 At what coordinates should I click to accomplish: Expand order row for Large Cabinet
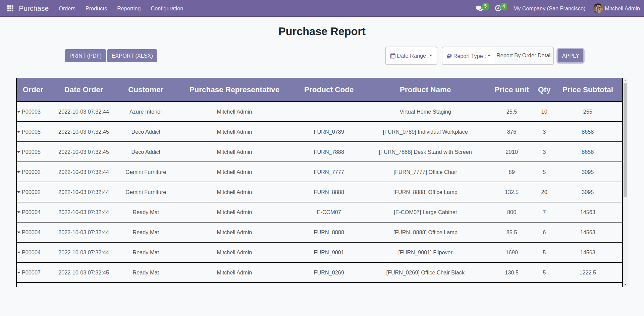pyautogui.click(x=19, y=212)
